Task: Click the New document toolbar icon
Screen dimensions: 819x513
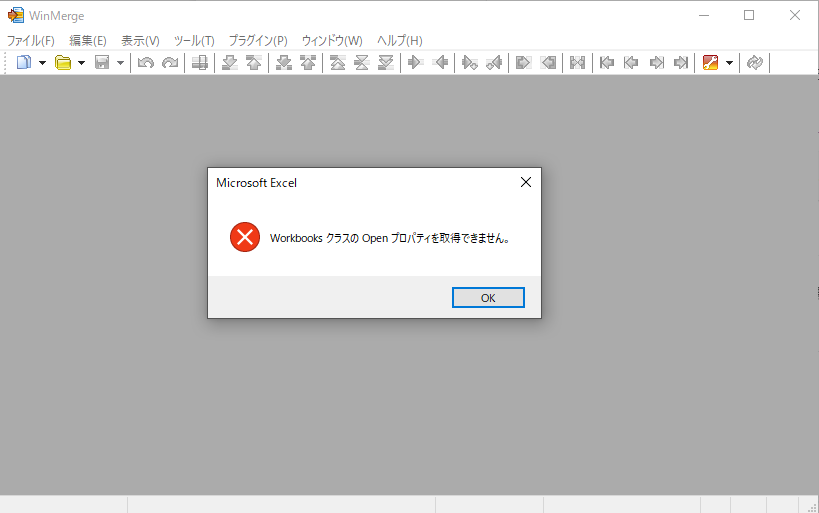Action: (24, 63)
